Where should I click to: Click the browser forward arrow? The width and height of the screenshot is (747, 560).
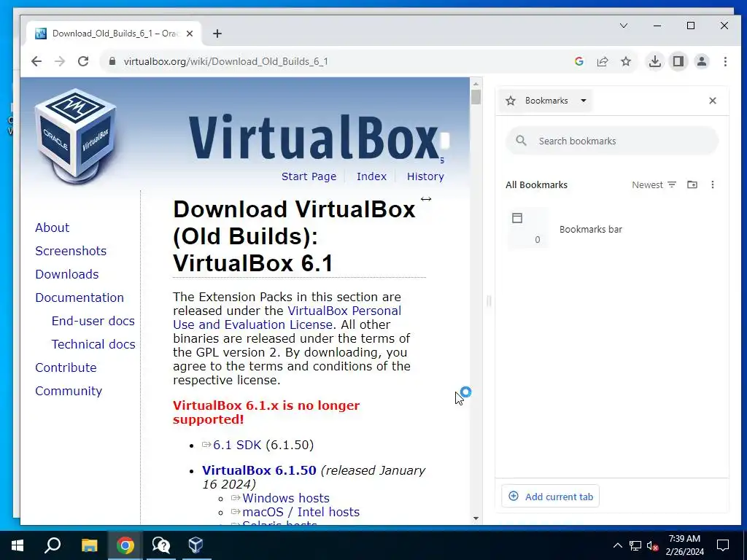pos(60,61)
